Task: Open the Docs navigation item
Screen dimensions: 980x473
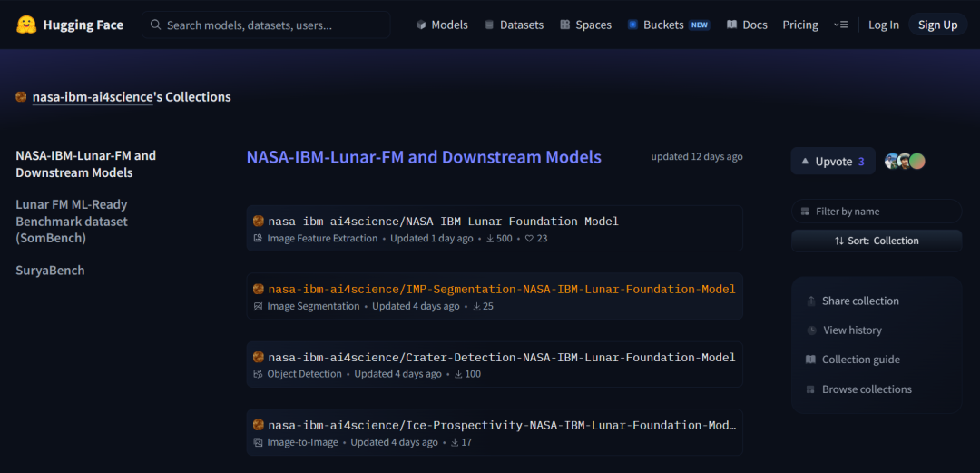Action: (x=747, y=25)
